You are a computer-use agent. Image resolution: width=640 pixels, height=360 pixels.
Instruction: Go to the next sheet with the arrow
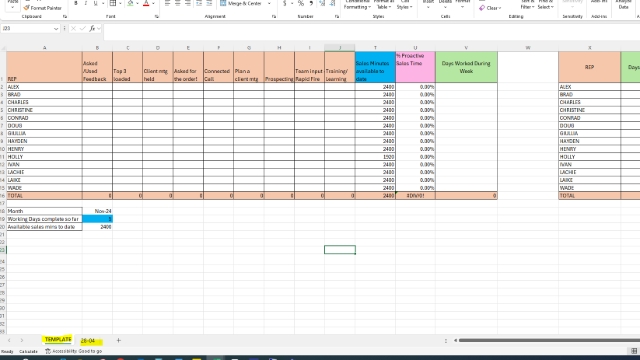coord(22,340)
